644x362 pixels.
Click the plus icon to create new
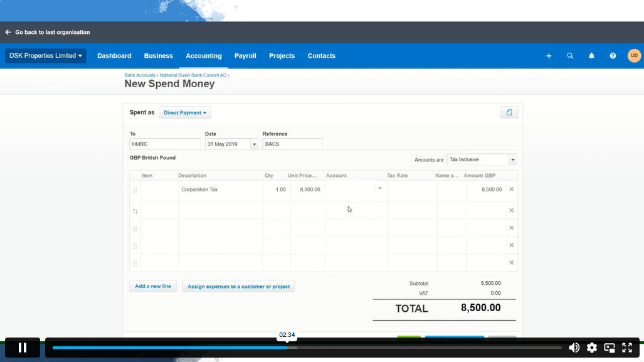point(549,56)
